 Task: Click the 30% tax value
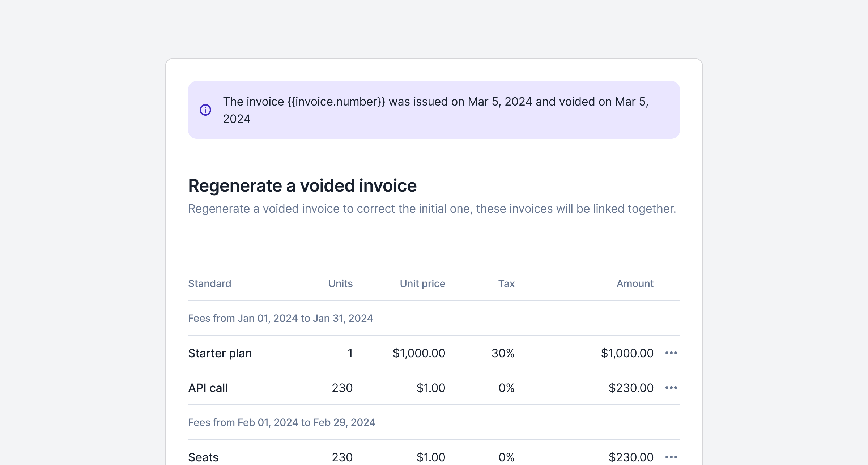click(503, 353)
